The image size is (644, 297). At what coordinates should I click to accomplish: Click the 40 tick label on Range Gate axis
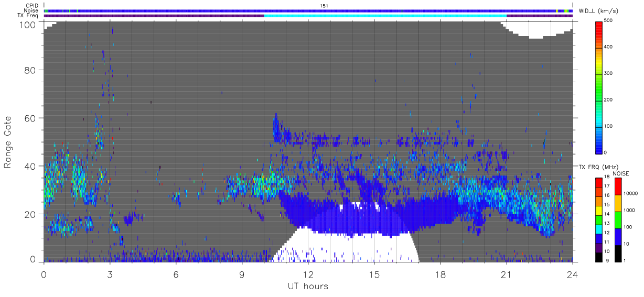[29, 166]
